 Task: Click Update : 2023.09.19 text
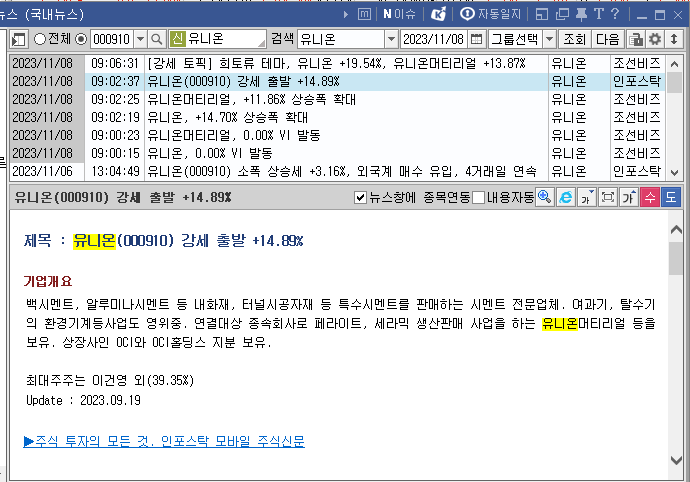point(84,400)
